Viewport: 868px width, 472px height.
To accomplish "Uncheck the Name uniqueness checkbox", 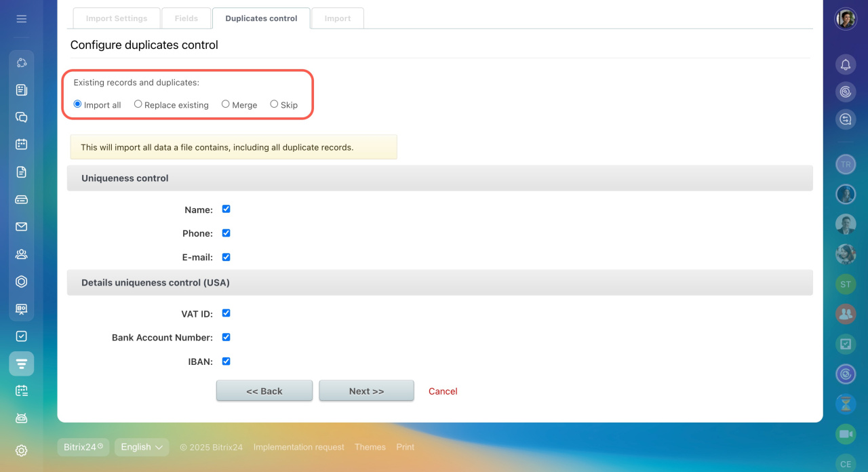I will pos(226,209).
